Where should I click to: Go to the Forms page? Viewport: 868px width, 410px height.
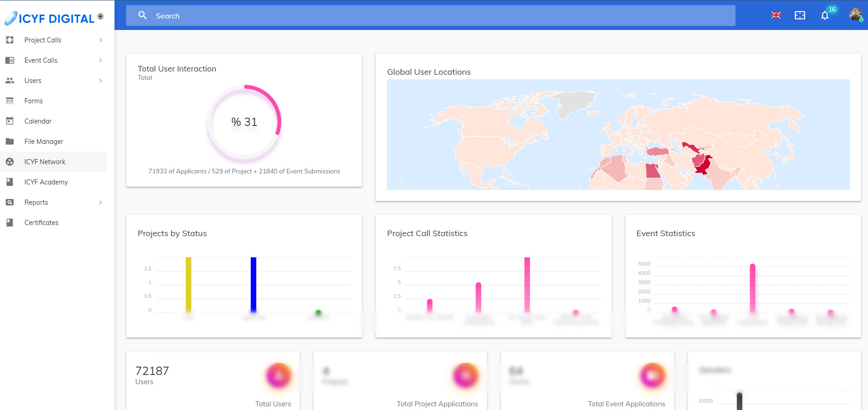click(54, 101)
